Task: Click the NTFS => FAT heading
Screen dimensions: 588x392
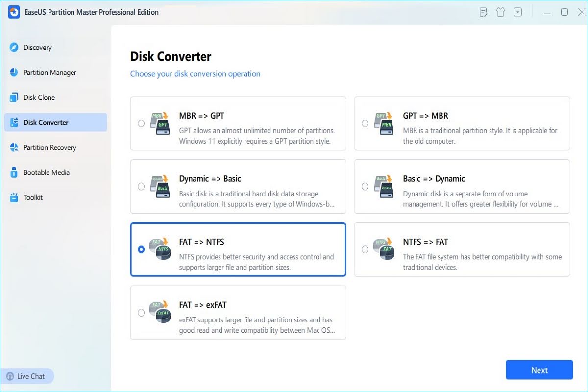Action: click(426, 242)
